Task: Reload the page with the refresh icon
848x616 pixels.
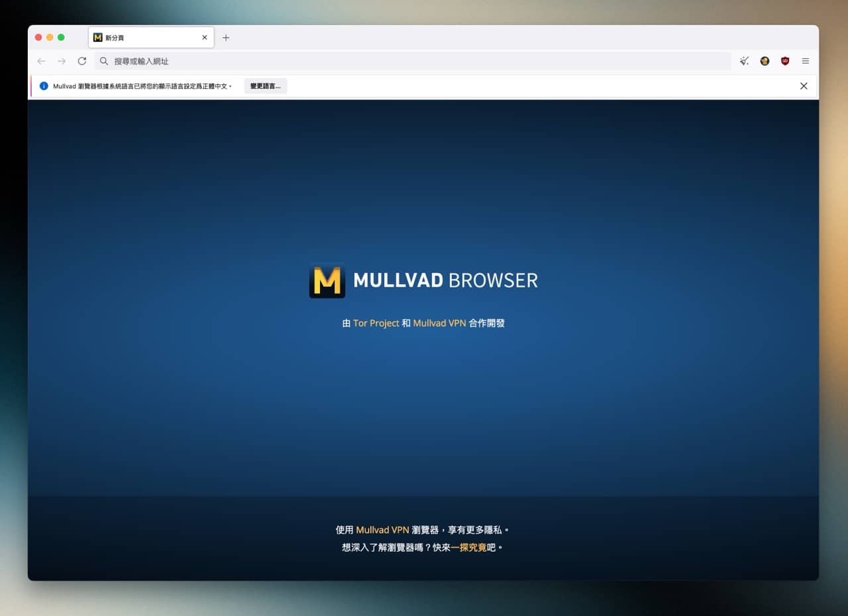Action: 82,61
